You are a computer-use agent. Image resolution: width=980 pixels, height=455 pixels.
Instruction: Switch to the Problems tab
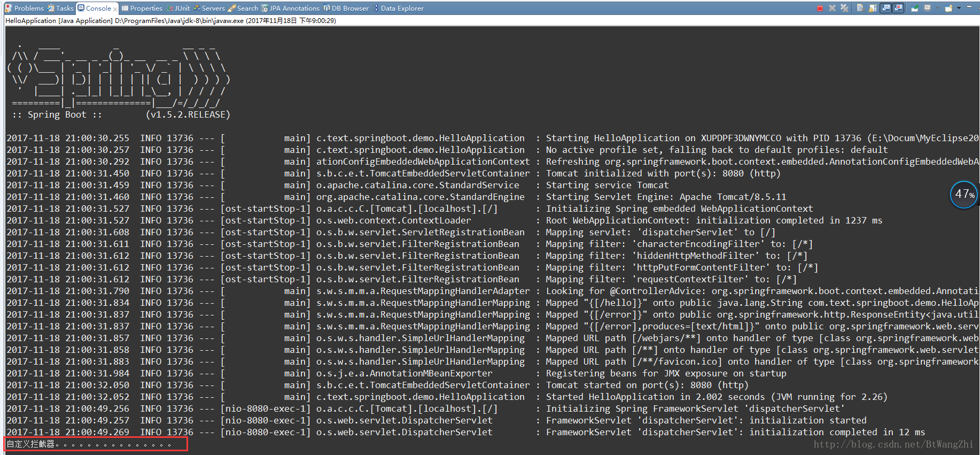25,8
